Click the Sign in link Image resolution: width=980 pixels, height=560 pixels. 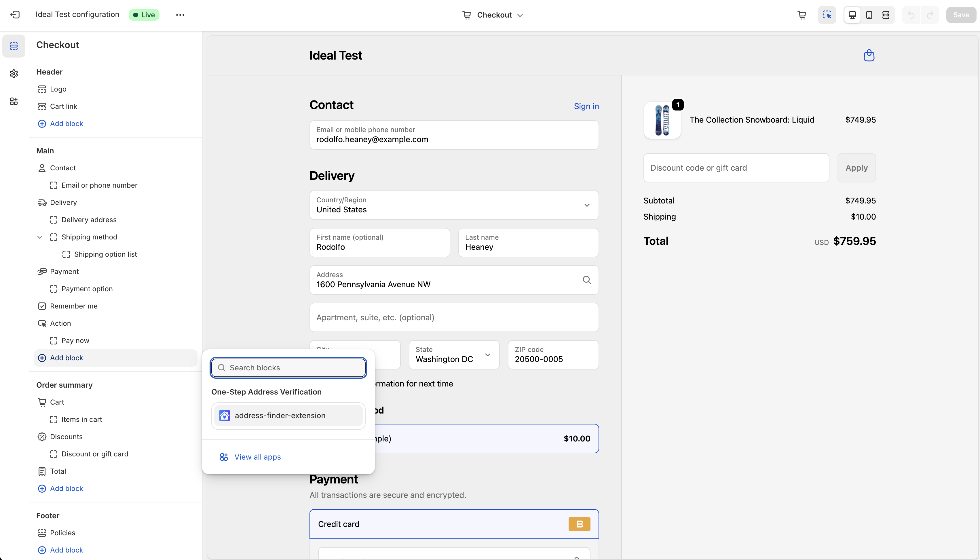[x=586, y=106]
